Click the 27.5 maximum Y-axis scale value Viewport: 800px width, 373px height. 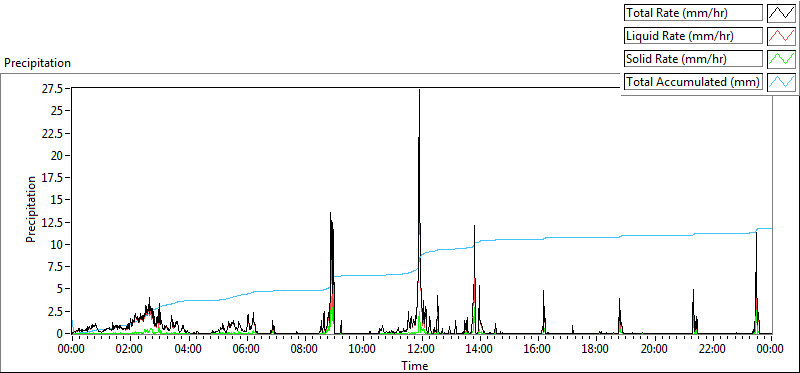[x=52, y=89]
